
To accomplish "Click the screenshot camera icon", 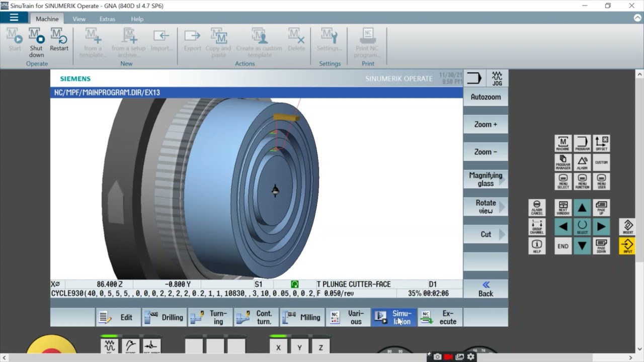I will (x=438, y=356).
